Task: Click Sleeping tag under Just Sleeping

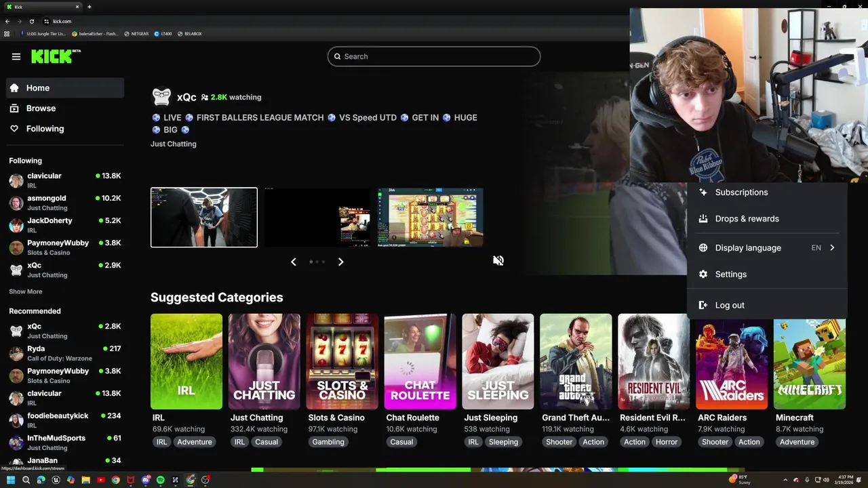Action: pos(503,442)
